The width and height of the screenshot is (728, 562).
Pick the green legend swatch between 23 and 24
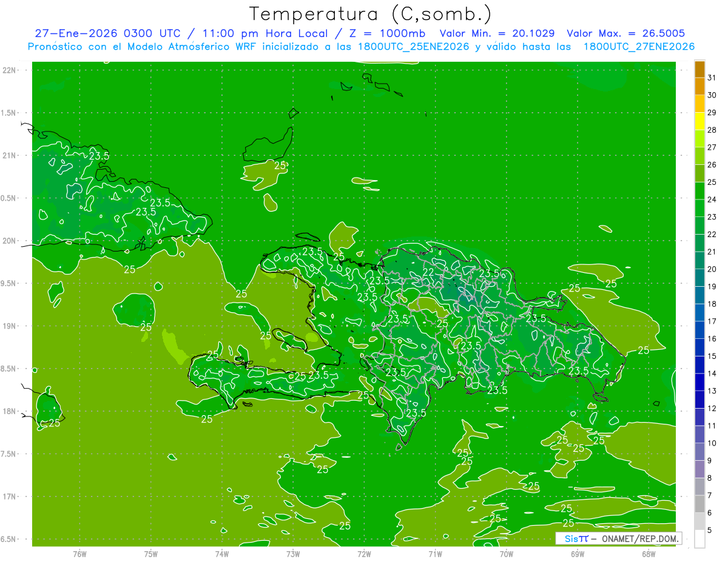pos(700,209)
